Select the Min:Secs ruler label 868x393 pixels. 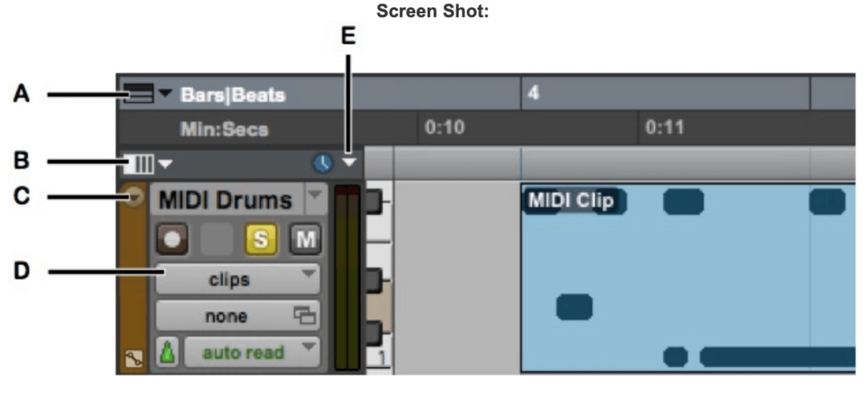[224, 129]
